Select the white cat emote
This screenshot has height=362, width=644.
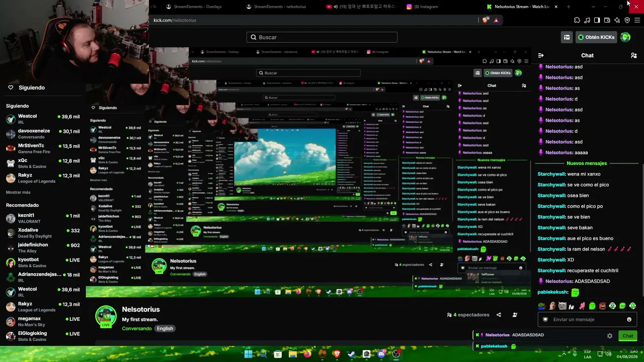pos(562,306)
